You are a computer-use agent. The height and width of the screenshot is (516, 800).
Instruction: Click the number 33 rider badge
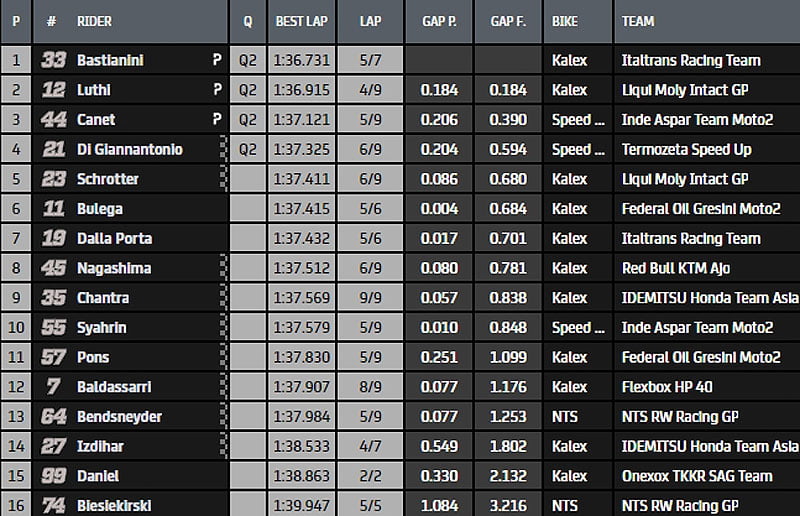pyautogui.click(x=53, y=60)
